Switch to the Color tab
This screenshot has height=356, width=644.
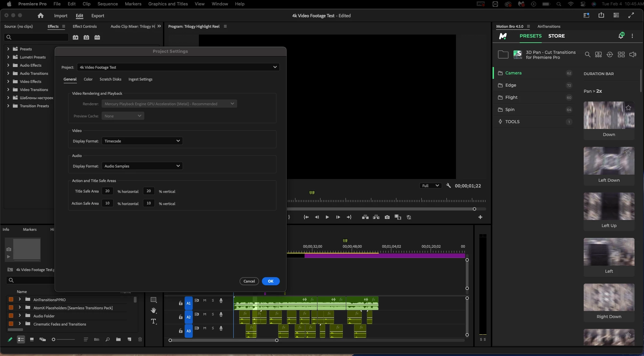88,79
